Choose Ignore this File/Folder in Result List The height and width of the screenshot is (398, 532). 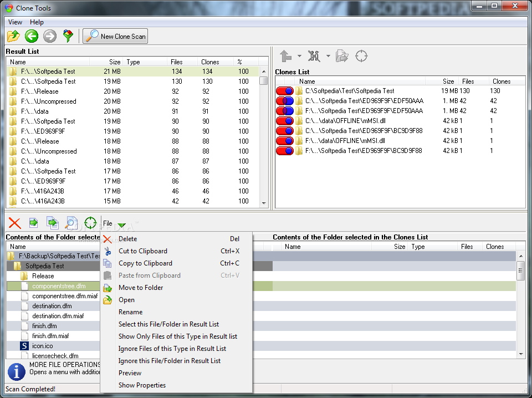point(176,361)
